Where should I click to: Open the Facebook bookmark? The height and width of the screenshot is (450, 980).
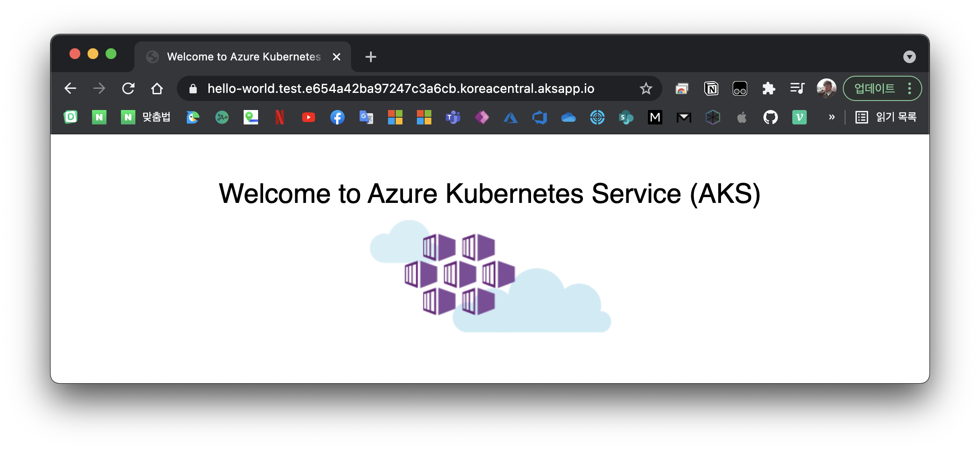337,117
